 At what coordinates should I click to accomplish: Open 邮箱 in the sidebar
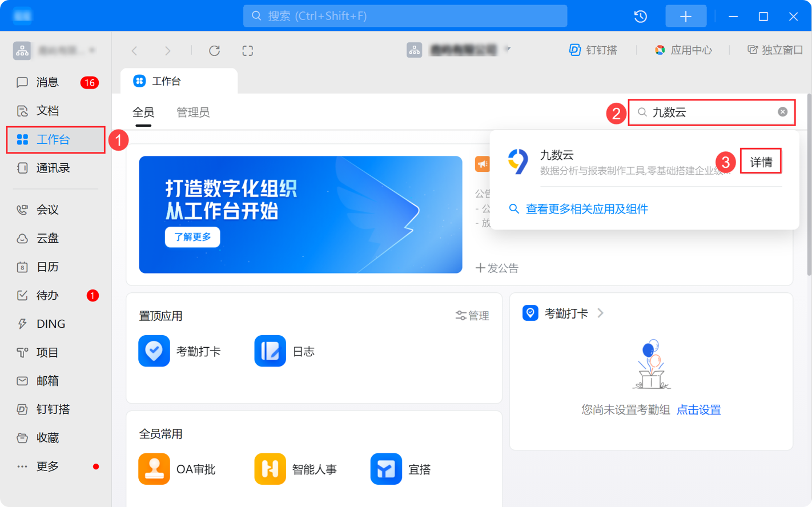tap(55, 381)
